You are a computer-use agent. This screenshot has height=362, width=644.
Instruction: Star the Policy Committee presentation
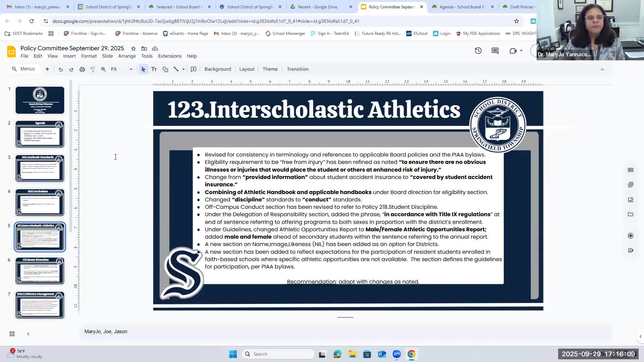[133, 49]
